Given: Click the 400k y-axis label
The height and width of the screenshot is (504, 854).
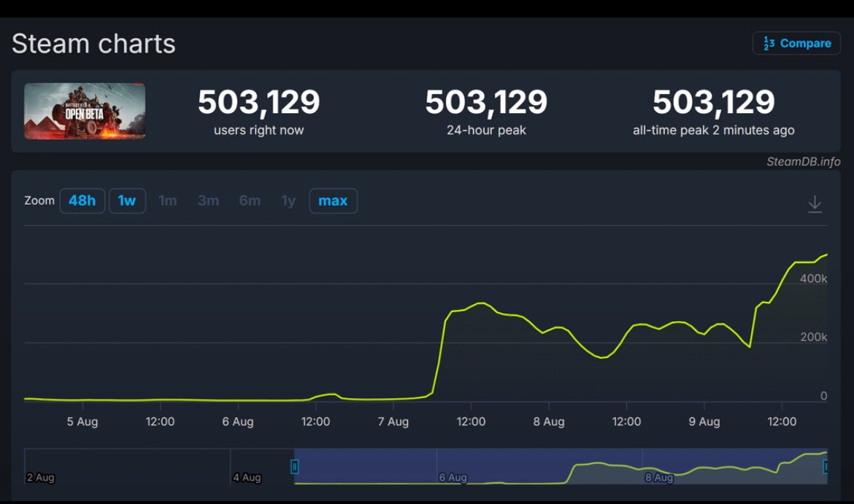Looking at the screenshot, I should coord(813,279).
